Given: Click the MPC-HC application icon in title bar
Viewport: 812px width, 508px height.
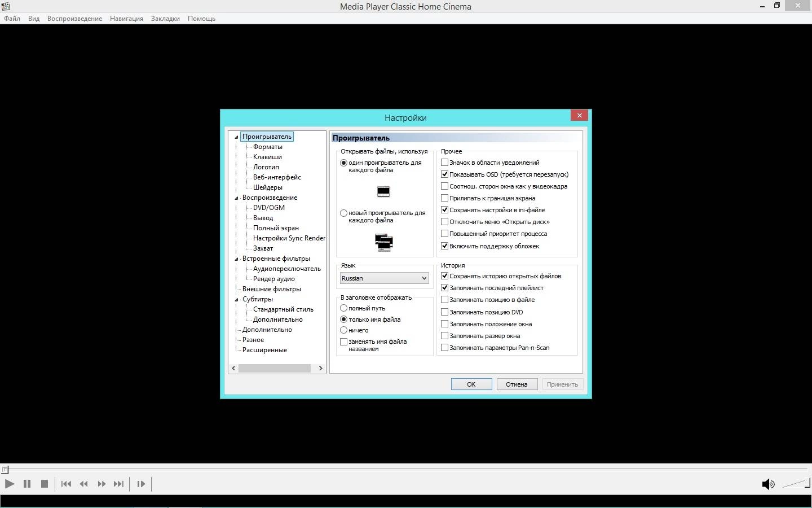Looking at the screenshot, I should click(6, 6).
